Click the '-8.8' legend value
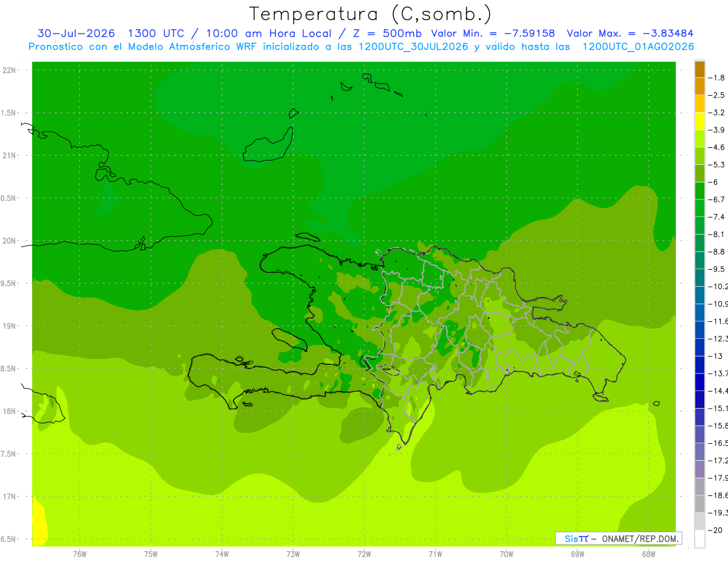 click(716, 252)
